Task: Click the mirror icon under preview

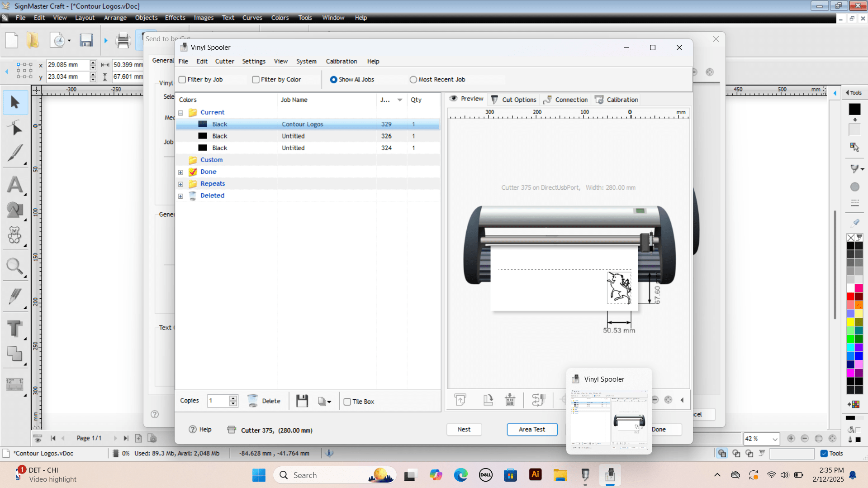Action: [539, 400]
